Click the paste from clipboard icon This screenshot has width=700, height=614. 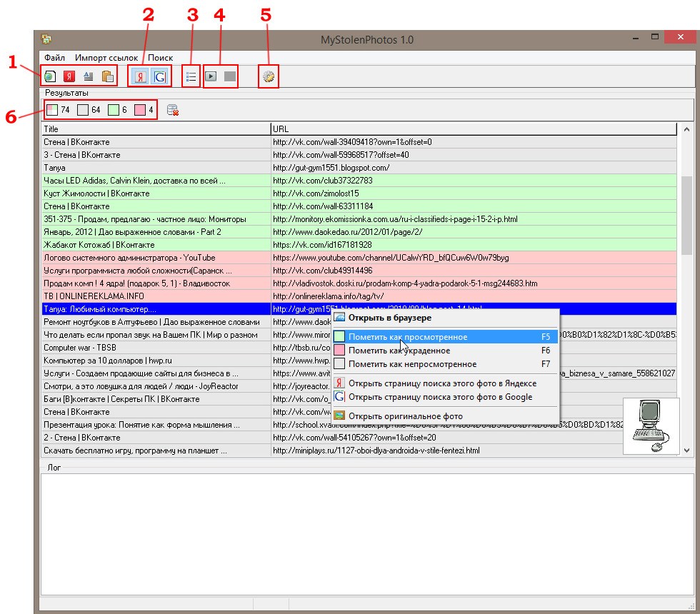pos(107,76)
